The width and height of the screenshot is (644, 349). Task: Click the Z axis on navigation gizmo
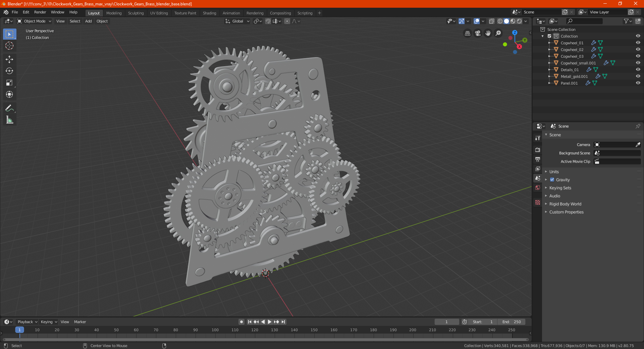(515, 33)
